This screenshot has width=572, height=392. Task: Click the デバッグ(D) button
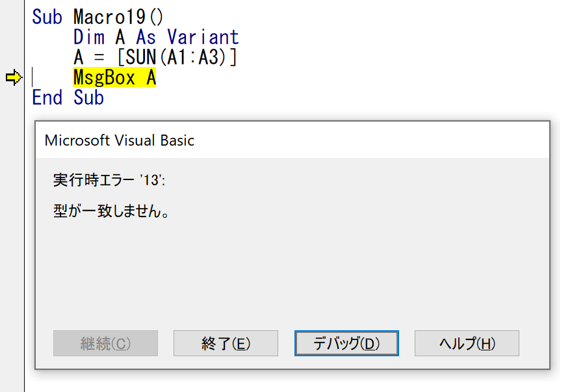click(x=346, y=343)
